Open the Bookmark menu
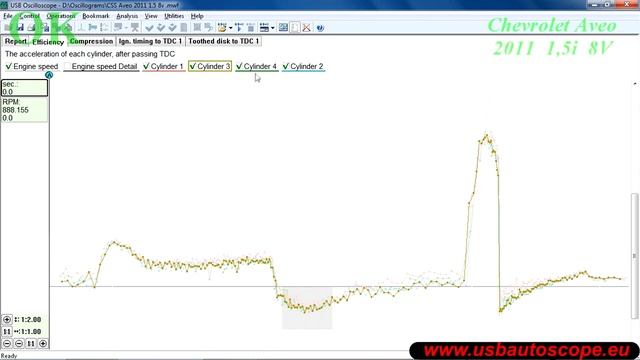 [x=96, y=16]
